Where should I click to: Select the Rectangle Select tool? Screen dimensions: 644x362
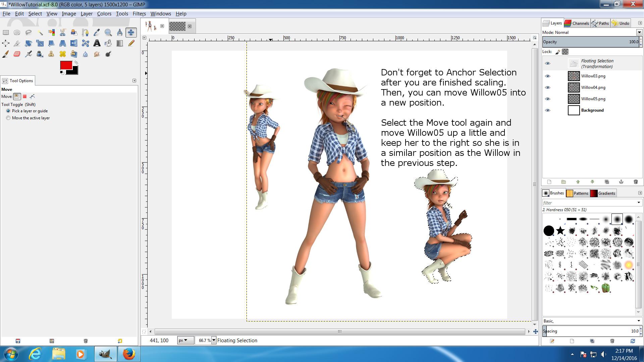click(6, 33)
